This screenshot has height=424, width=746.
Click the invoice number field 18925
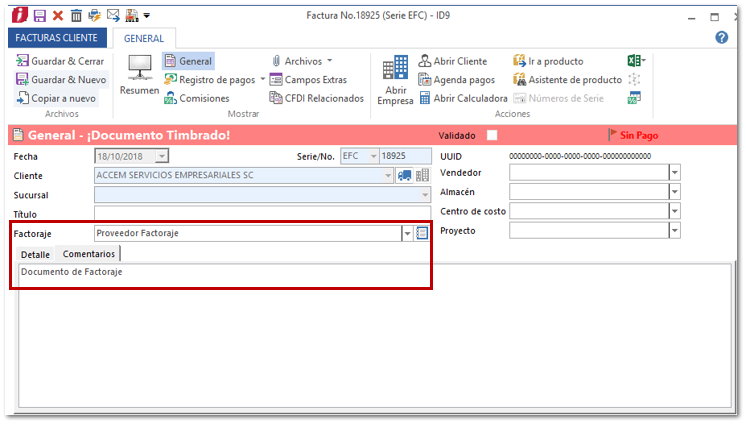[x=405, y=156]
